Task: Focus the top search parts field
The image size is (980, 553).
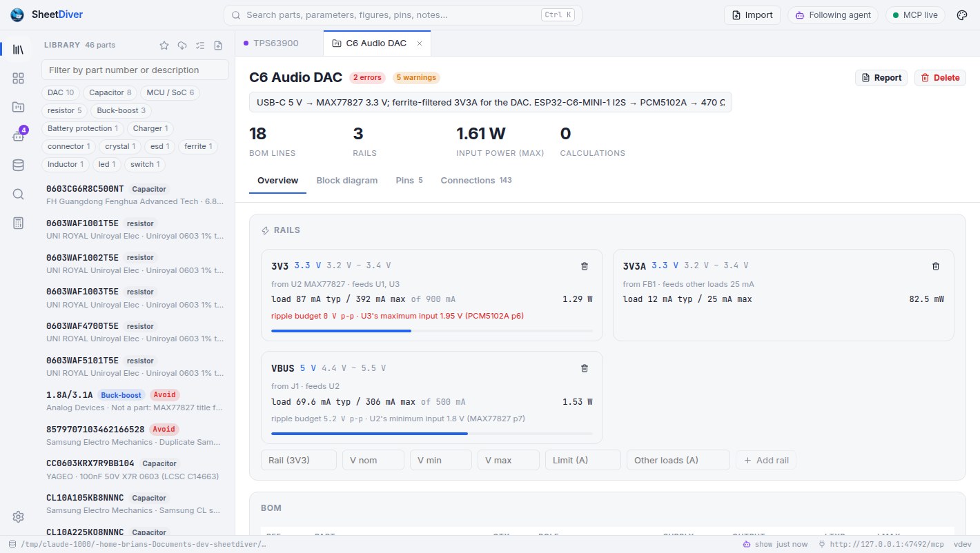Action: click(403, 15)
